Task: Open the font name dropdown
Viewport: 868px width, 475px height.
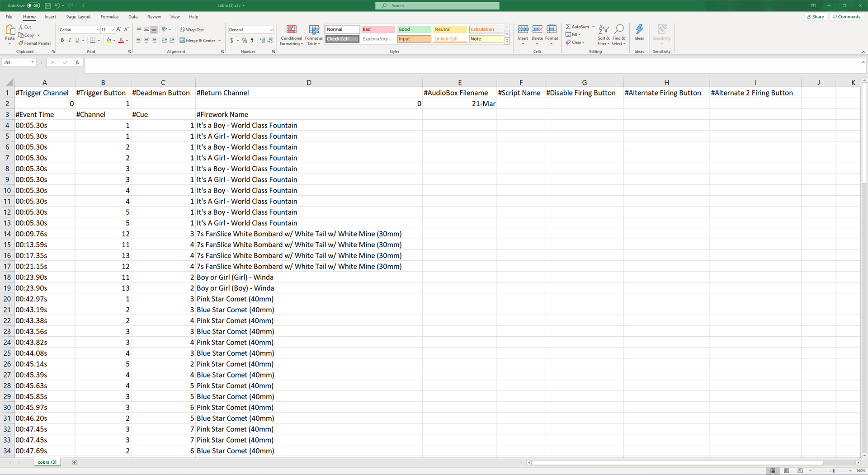Action: coord(98,30)
